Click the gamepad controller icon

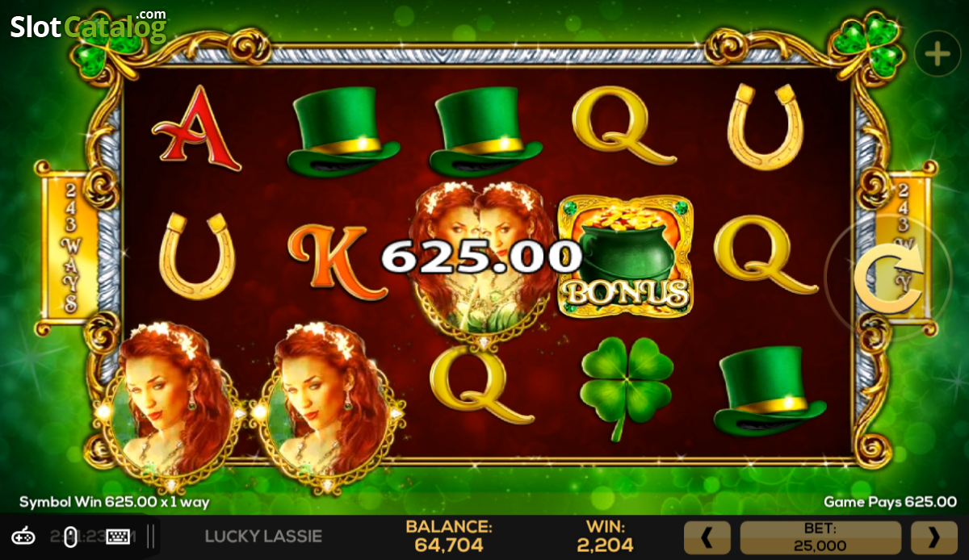pyautogui.click(x=23, y=536)
